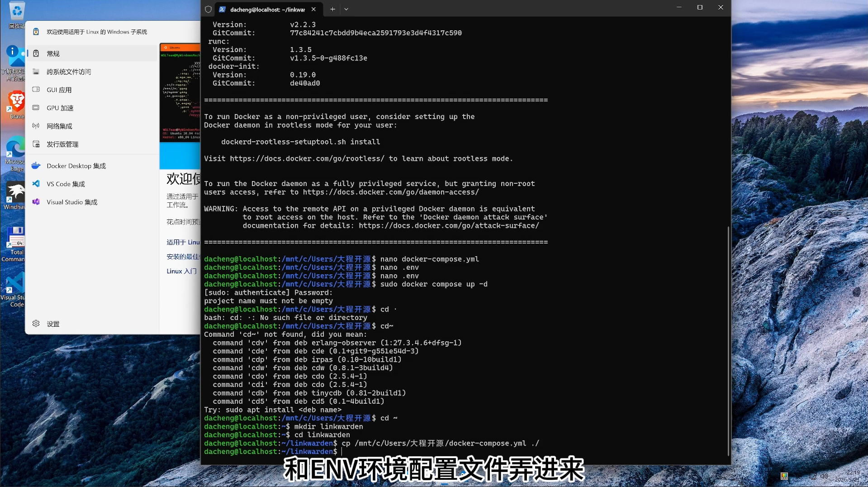
Task: Click the Docker whale icon in sidebar
Action: (x=36, y=166)
